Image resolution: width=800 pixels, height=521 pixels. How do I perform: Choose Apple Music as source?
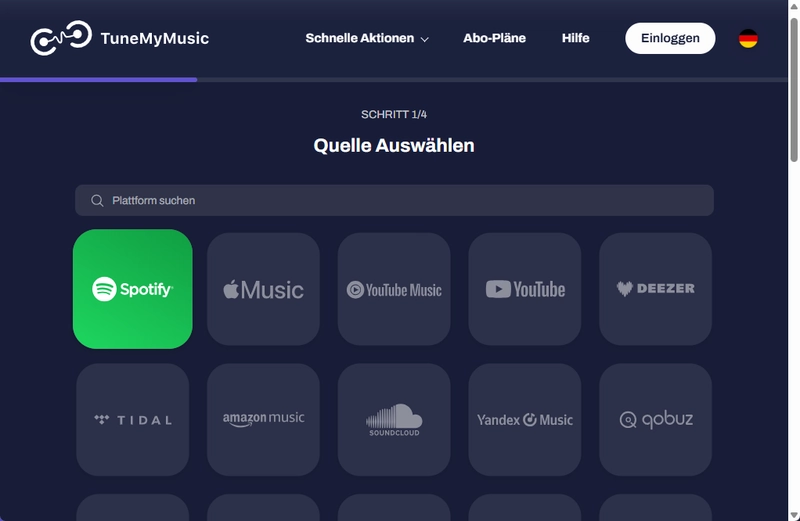click(x=263, y=289)
